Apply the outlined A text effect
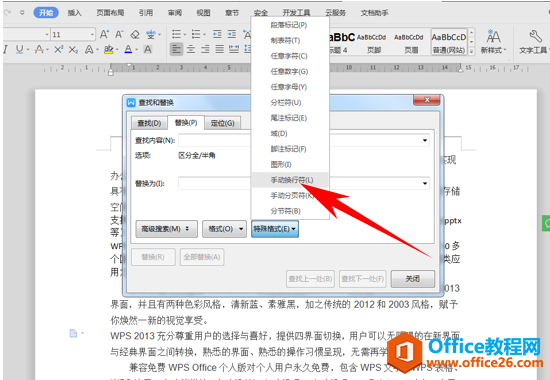The image size is (550, 380). (x=89, y=49)
